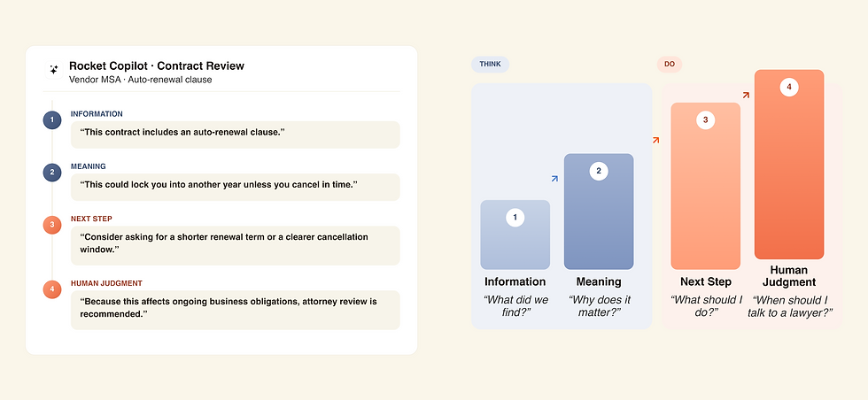
Task: Select orange step 4 circle beside Human Judgment
Action: (x=52, y=289)
